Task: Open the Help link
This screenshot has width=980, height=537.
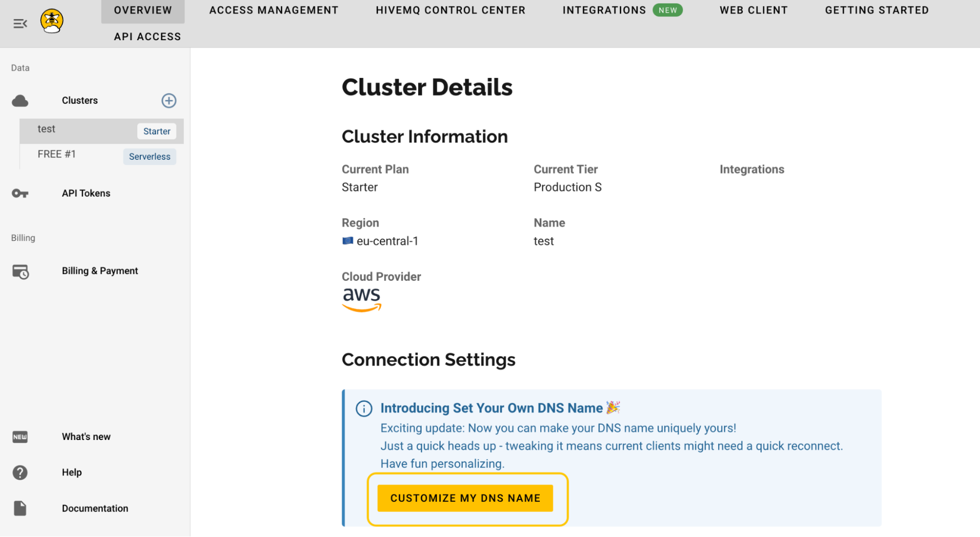Action: point(72,472)
